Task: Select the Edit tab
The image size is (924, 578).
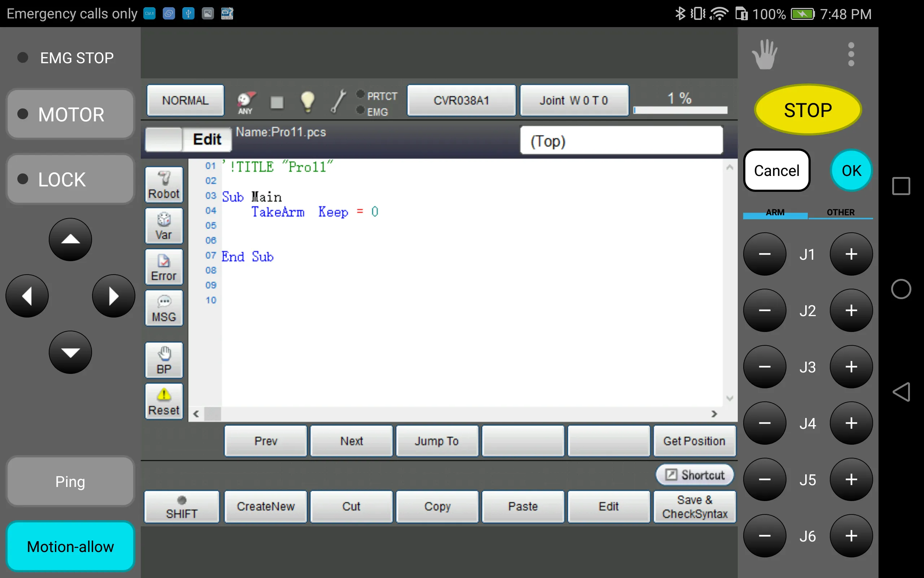Action: coord(207,139)
